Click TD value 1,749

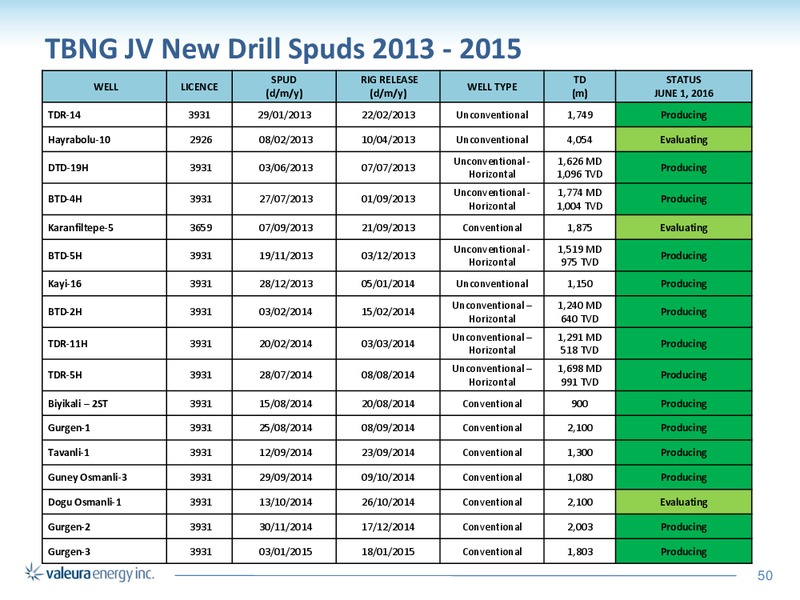coord(580,115)
